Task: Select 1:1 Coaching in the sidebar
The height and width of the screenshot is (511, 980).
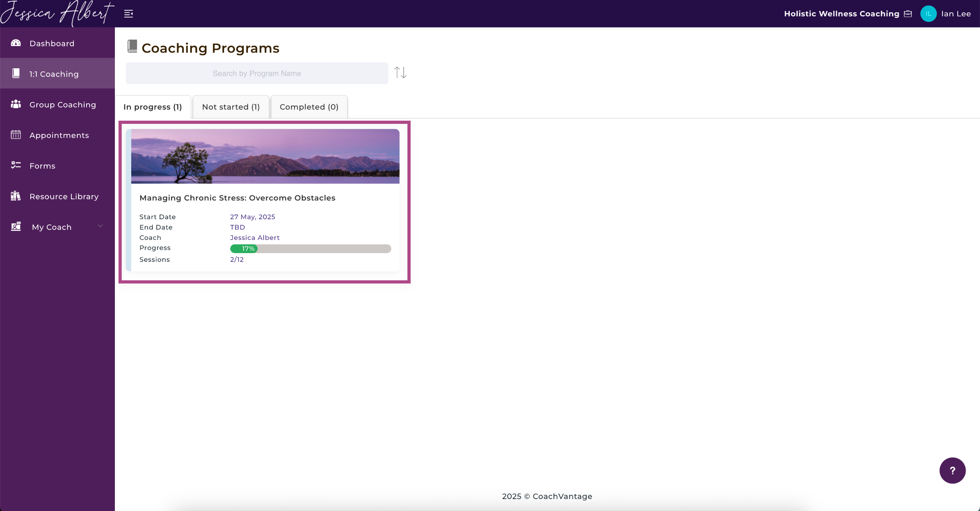Action: (57, 74)
